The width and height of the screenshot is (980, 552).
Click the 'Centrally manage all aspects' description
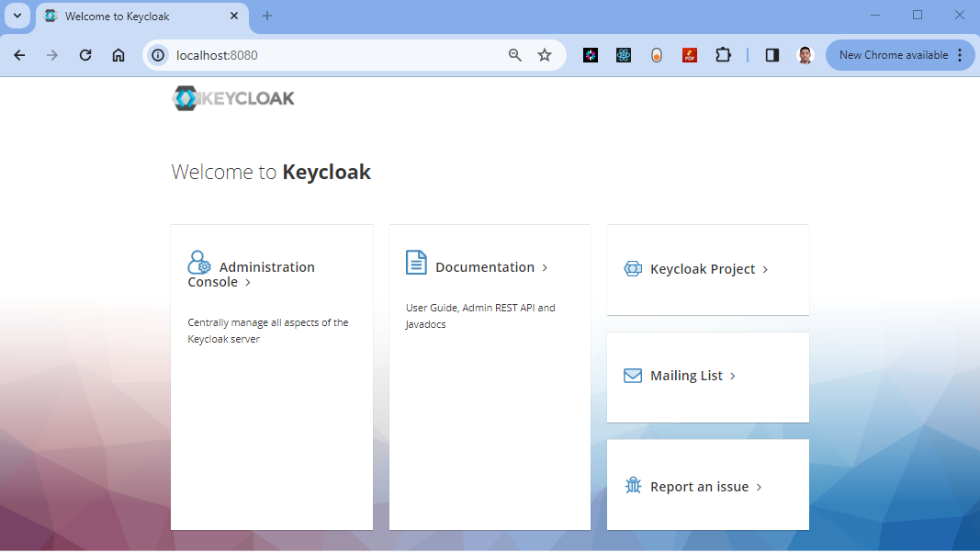268,331
